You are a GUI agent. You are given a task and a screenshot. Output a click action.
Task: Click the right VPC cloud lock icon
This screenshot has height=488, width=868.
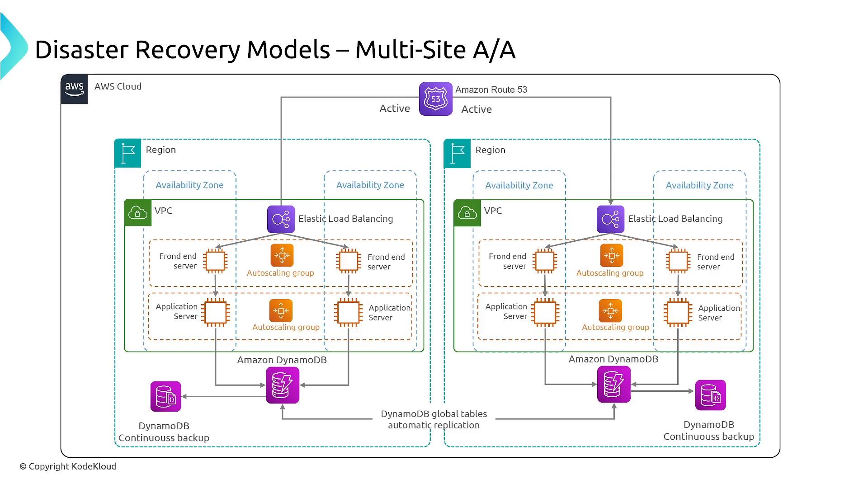point(467,212)
